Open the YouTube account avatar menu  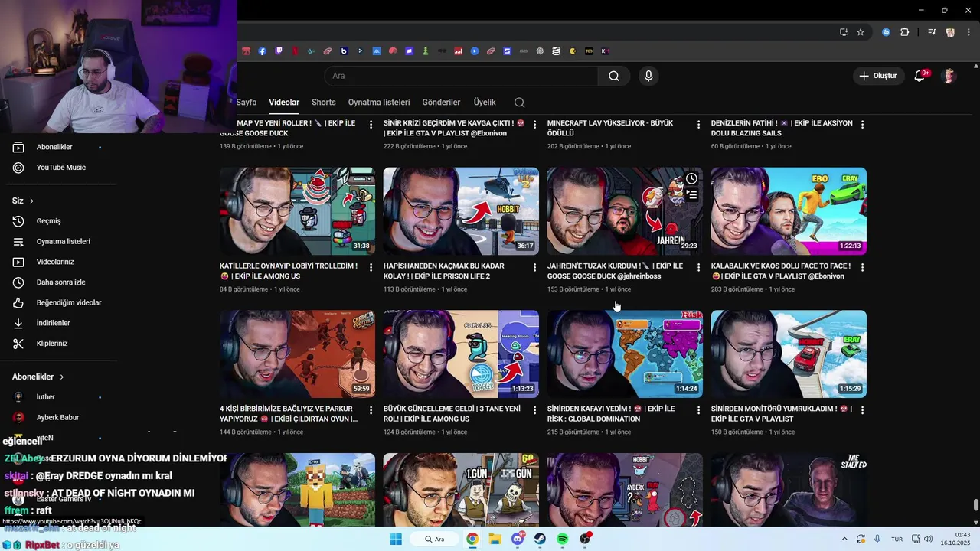pos(949,76)
